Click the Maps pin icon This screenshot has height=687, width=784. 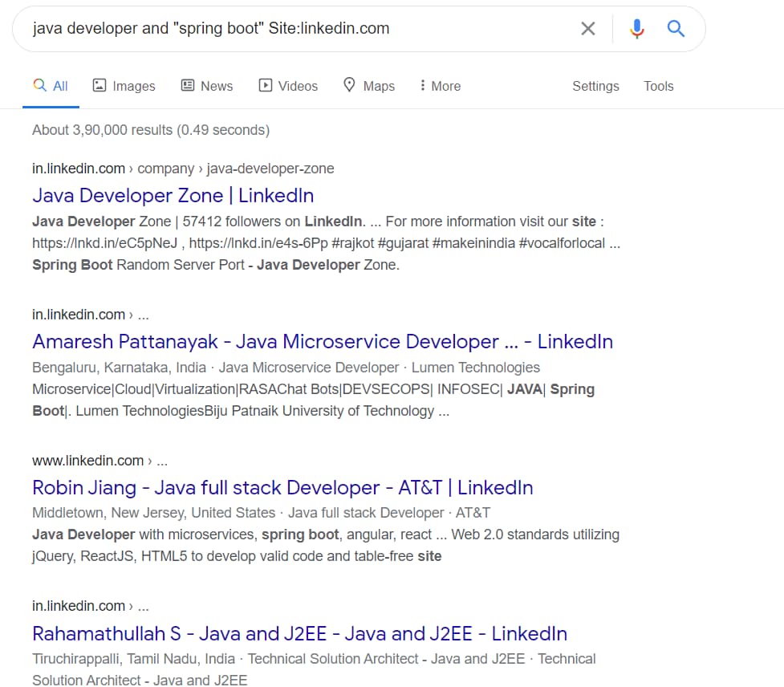[350, 85]
